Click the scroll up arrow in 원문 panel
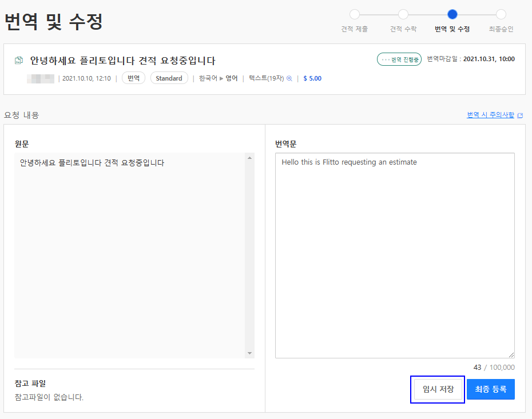This screenshot has width=532, height=419. point(250,158)
